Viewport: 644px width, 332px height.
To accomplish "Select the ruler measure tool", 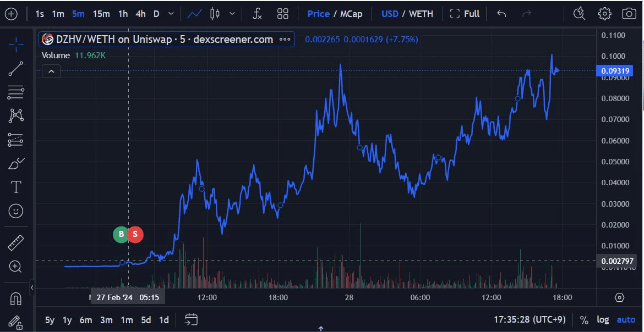I will [15, 242].
